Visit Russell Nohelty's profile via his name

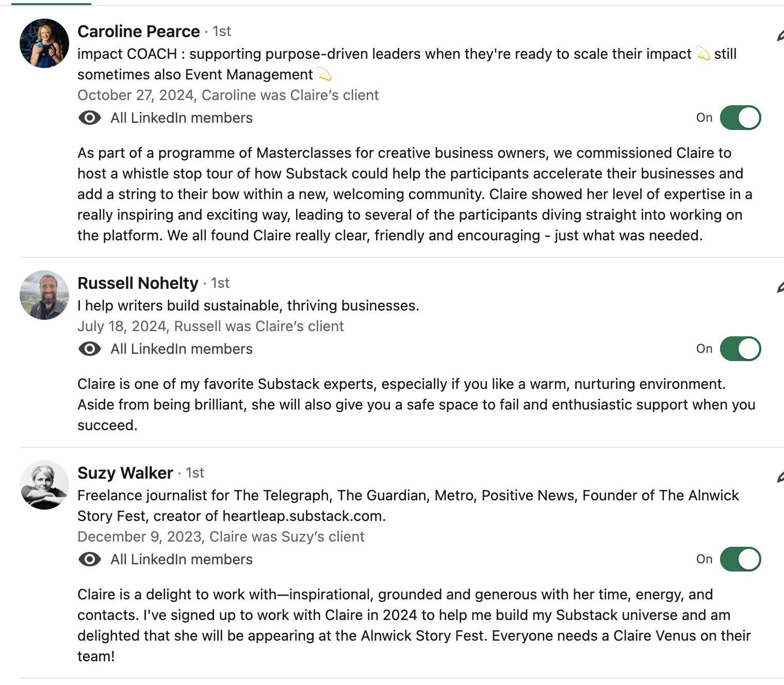(138, 283)
